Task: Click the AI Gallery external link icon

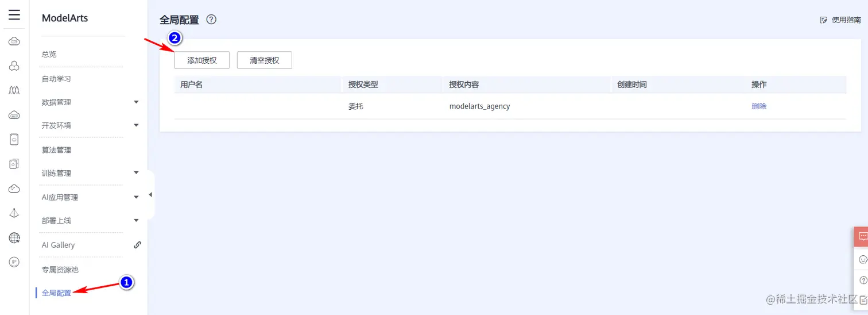Action: point(137,245)
